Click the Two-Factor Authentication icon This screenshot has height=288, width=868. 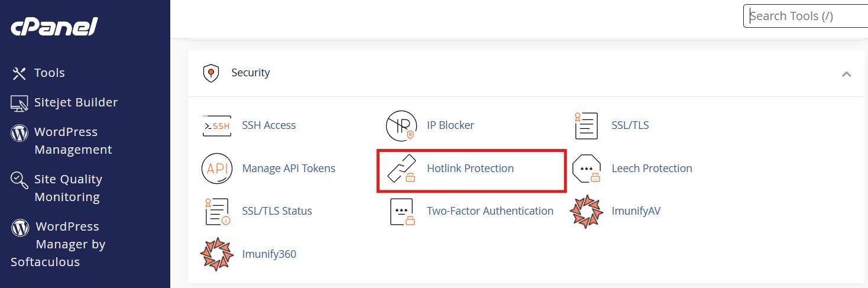coord(403,211)
